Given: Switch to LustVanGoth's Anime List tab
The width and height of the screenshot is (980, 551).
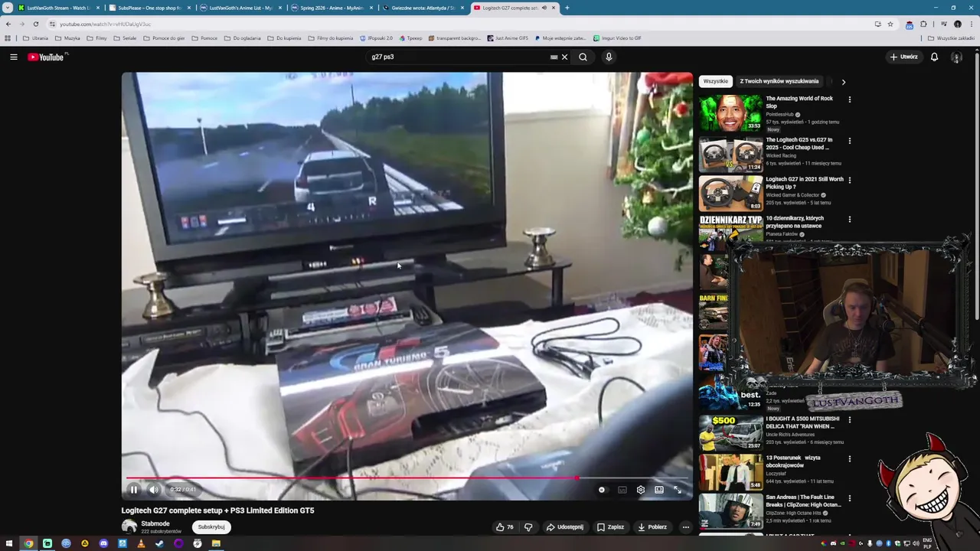Looking at the screenshot, I should coord(239,8).
